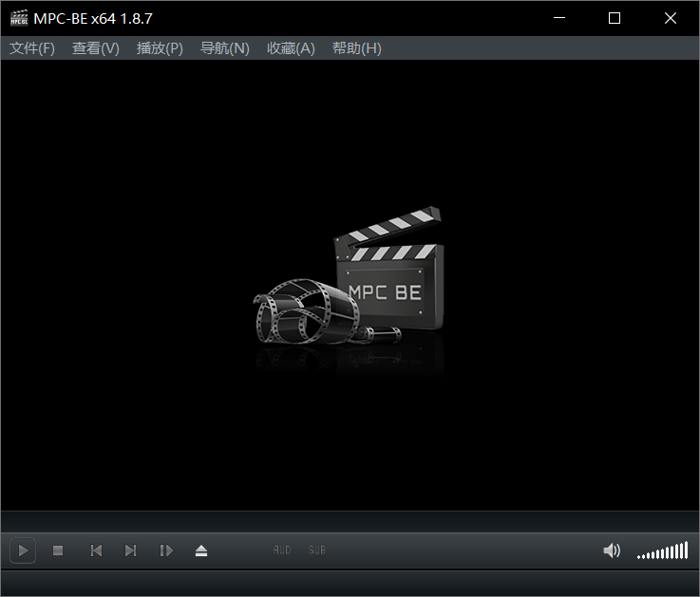This screenshot has width=700, height=597.
Task: Open the 查看(V) menu
Action: tap(96, 48)
